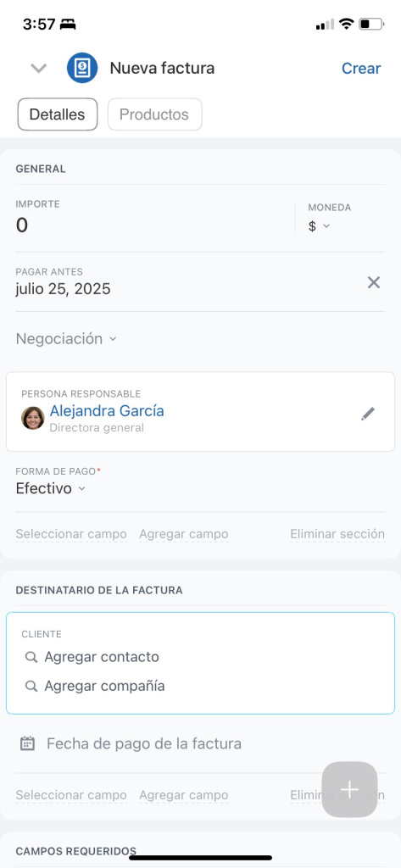Image resolution: width=401 pixels, height=868 pixels.
Task: Tap Eliminar sección in the General section
Action: click(x=337, y=534)
